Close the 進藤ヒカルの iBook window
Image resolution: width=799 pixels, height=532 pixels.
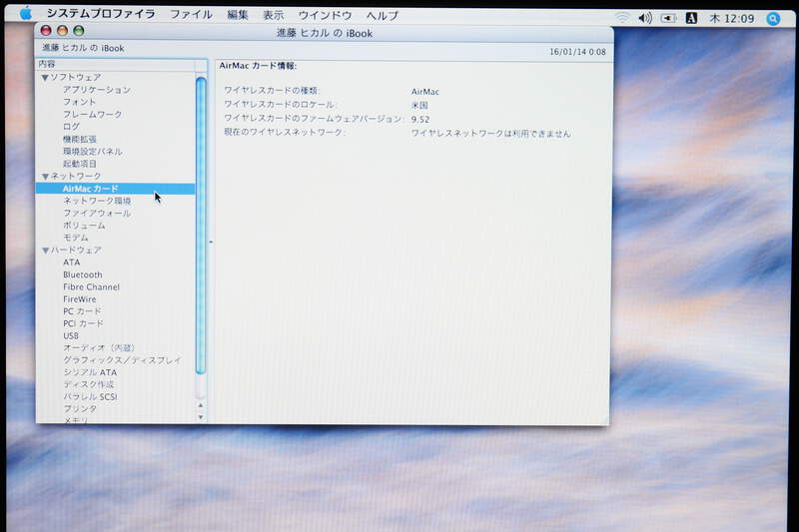pos(46,31)
